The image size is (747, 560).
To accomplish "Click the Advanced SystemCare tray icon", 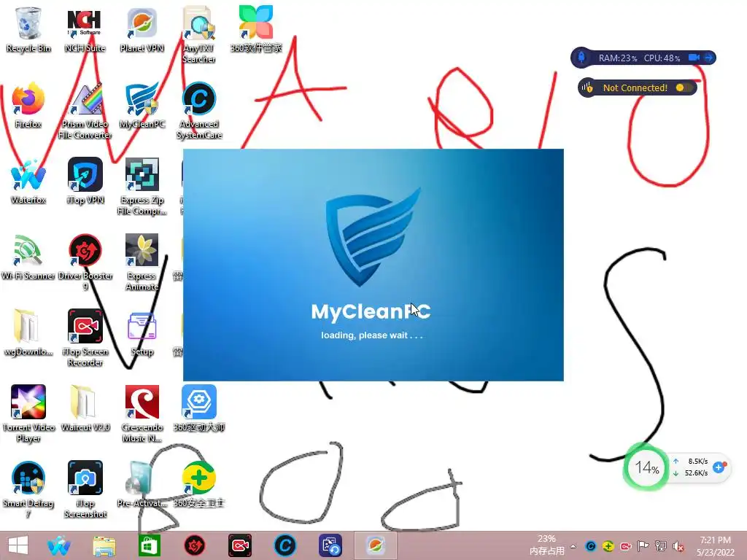I will pyautogui.click(x=590, y=546).
